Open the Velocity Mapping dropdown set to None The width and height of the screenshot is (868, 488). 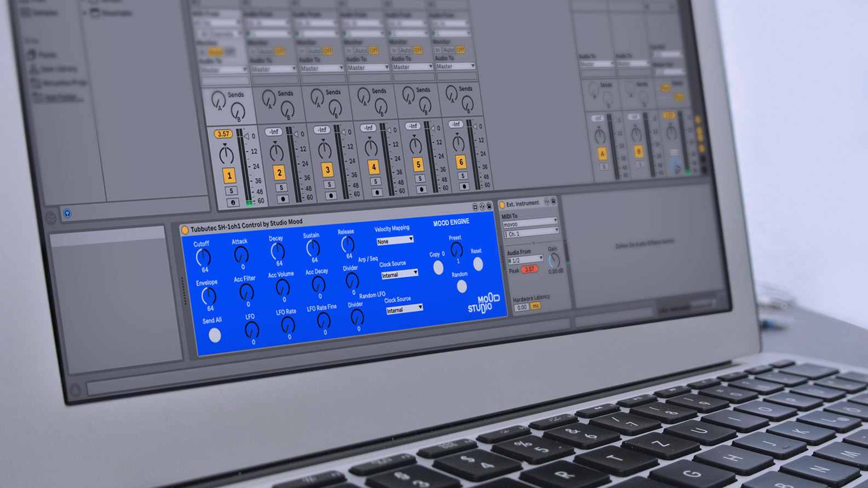pyautogui.click(x=394, y=240)
